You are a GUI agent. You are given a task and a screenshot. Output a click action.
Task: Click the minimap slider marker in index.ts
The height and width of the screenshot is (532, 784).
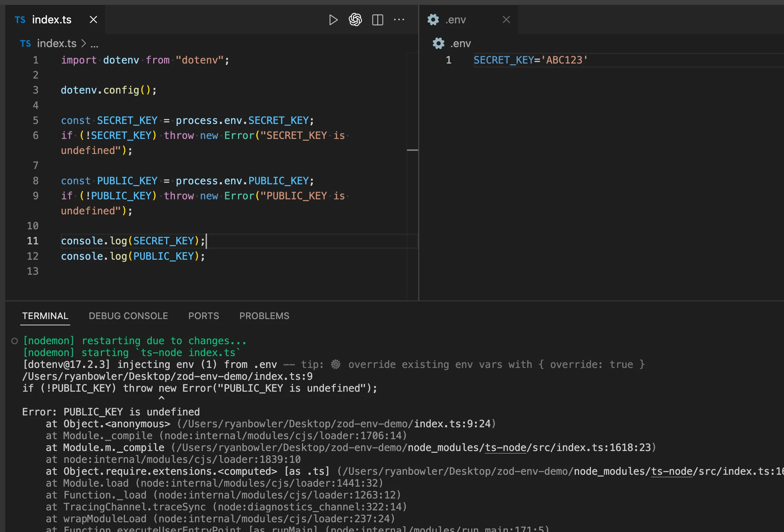click(x=412, y=150)
